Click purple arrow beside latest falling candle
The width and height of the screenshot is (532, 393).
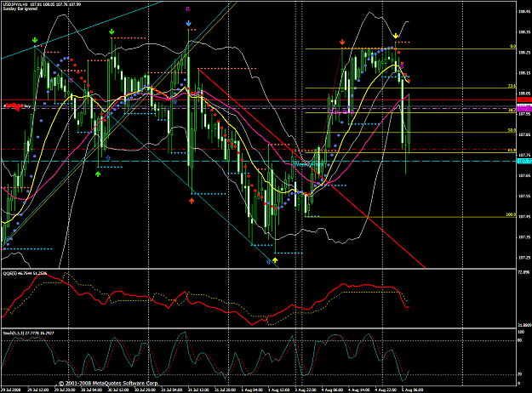(402, 66)
